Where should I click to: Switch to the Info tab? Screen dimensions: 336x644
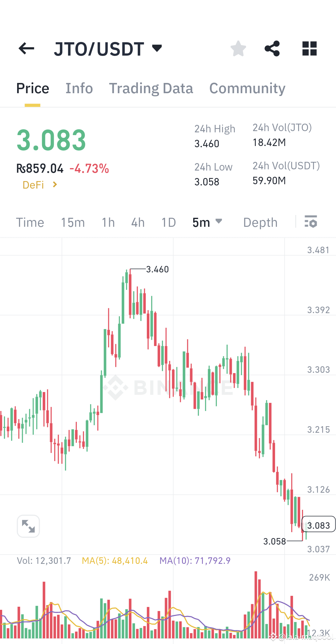[79, 88]
